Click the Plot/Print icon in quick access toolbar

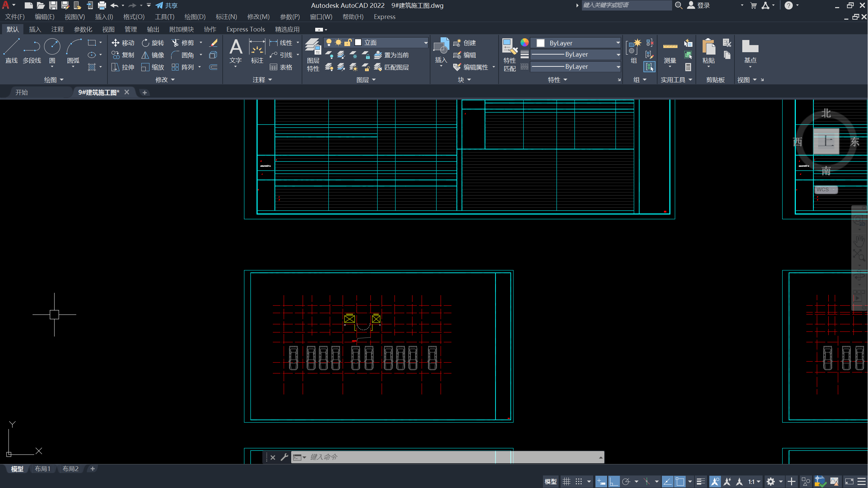102,5
